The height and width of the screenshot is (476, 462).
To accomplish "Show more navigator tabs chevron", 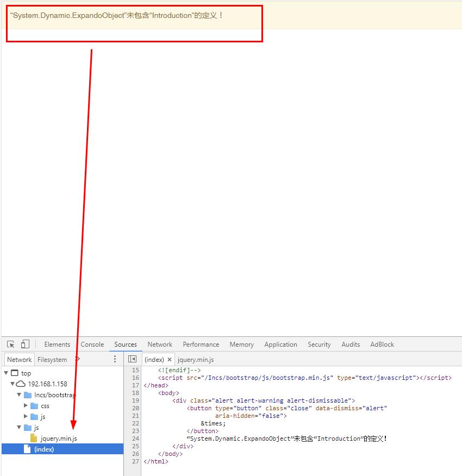I will pyautogui.click(x=77, y=359).
